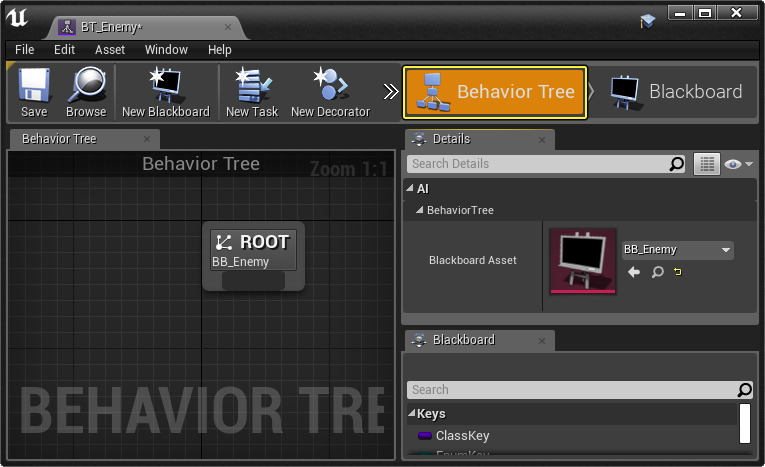Screen dimensions: 765x467
Task: Close the Behavior Tree graph tab
Action: pos(147,139)
